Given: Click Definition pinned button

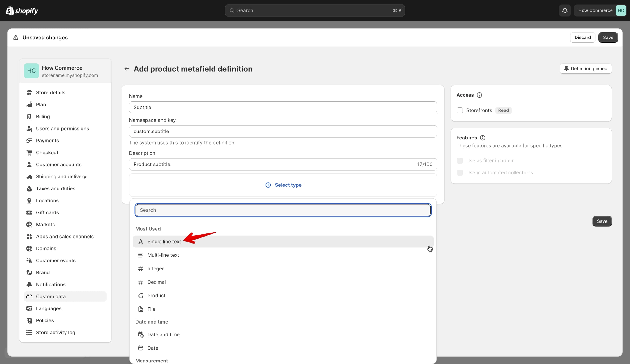Looking at the screenshot, I should click(x=586, y=69).
